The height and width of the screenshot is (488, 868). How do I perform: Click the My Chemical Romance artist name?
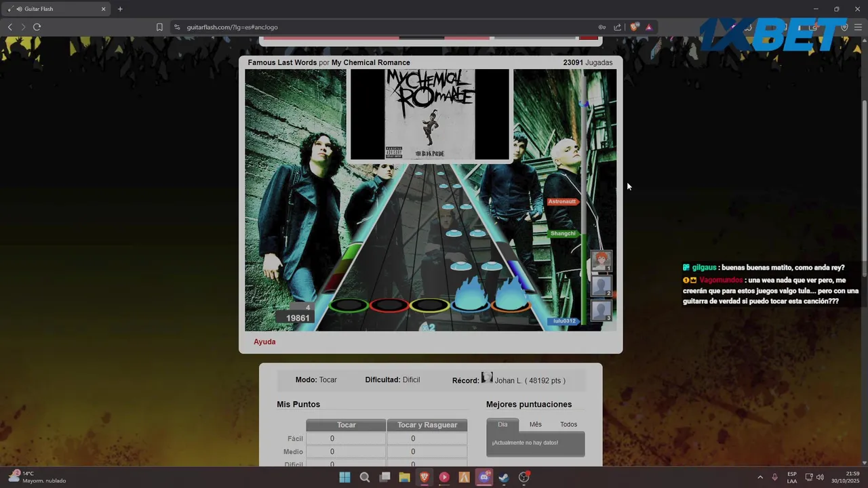pos(371,62)
